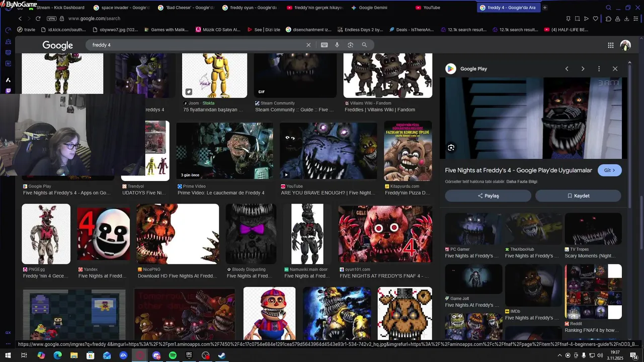
Task: Click the Git button for Google Play
Action: (x=610, y=170)
